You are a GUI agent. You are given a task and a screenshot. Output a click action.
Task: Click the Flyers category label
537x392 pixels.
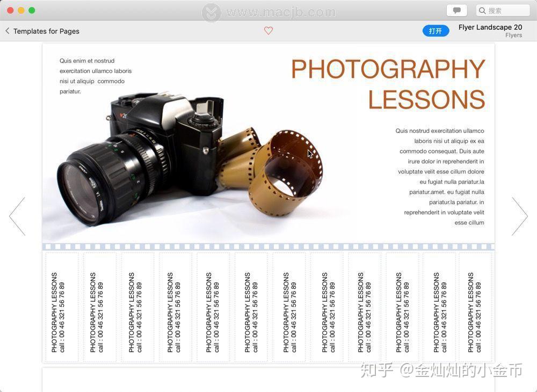pos(513,35)
